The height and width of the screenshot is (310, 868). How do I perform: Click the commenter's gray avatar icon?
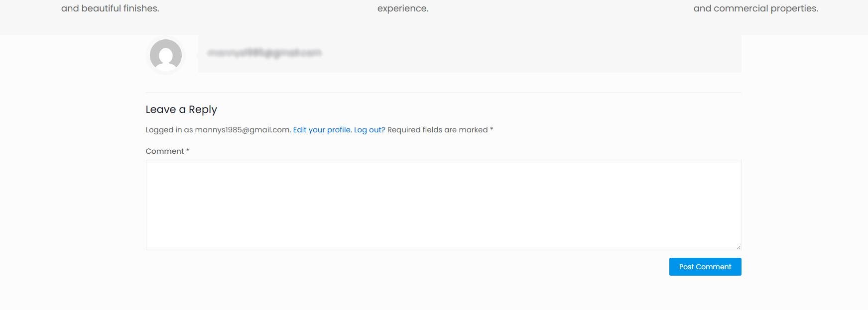click(166, 55)
